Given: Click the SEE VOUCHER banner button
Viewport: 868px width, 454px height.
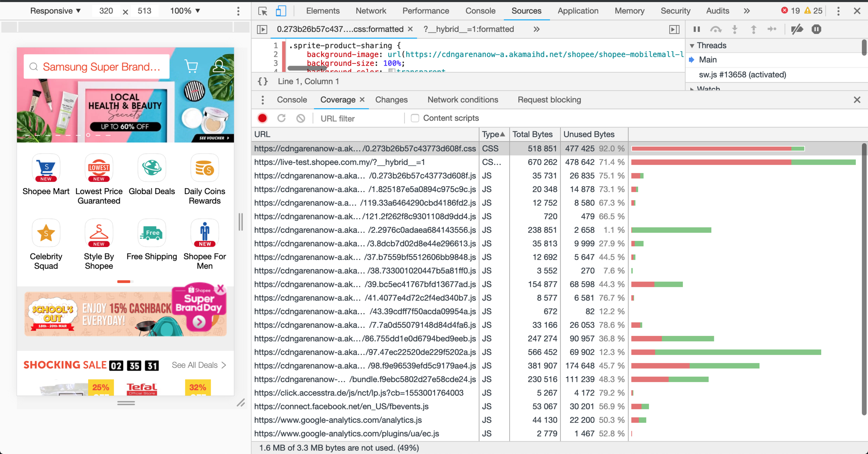Looking at the screenshot, I should [214, 138].
